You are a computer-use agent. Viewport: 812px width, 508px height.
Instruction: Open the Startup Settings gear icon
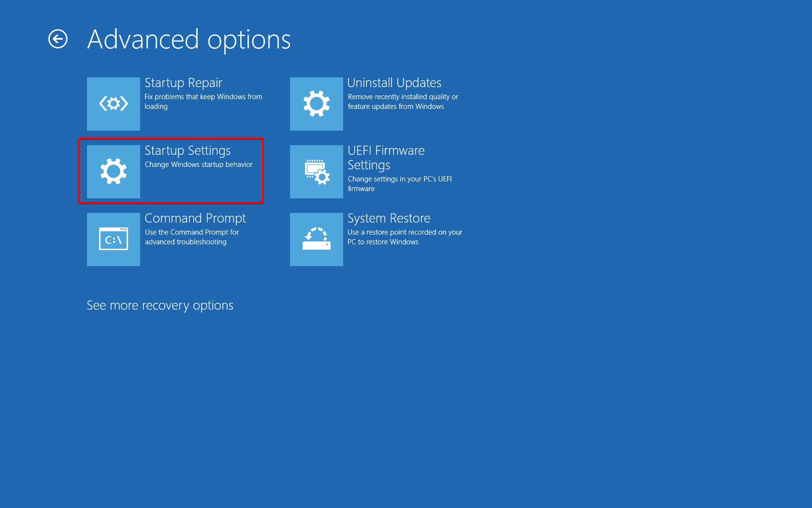tap(114, 172)
